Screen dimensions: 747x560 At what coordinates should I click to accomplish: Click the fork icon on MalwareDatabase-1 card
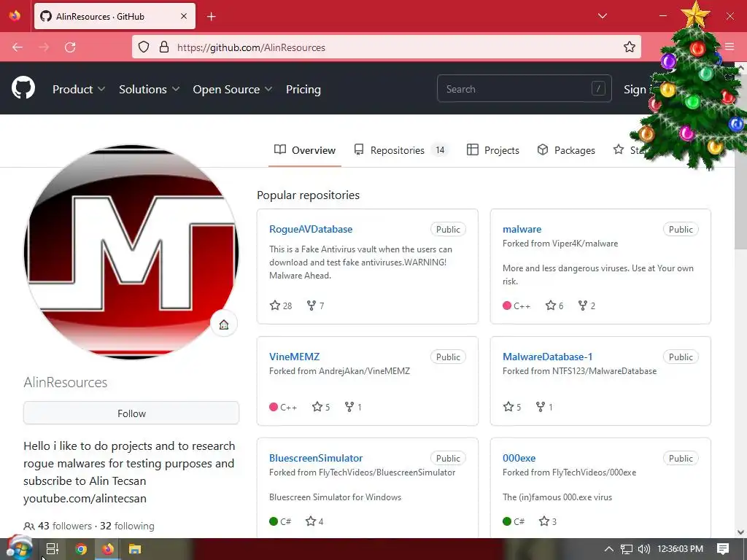tap(541, 407)
